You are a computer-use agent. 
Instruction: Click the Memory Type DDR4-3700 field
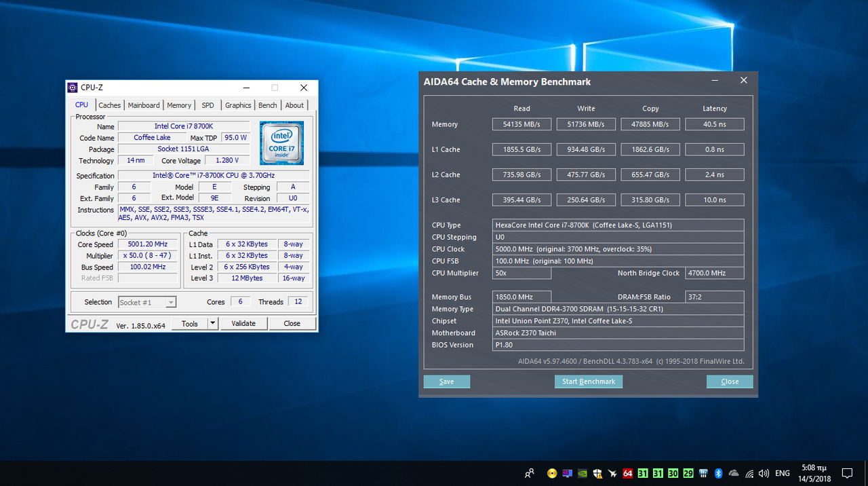tap(618, 309)
